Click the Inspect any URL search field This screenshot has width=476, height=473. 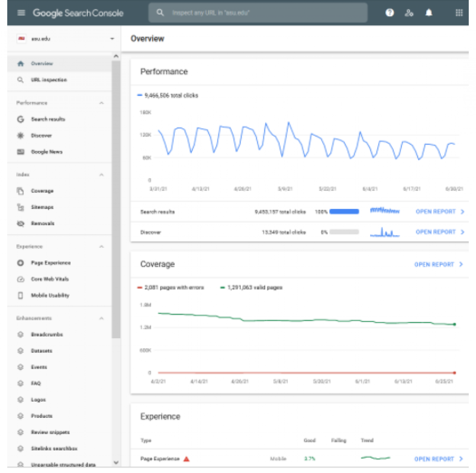pyautogui.click(x=258, y=13)
